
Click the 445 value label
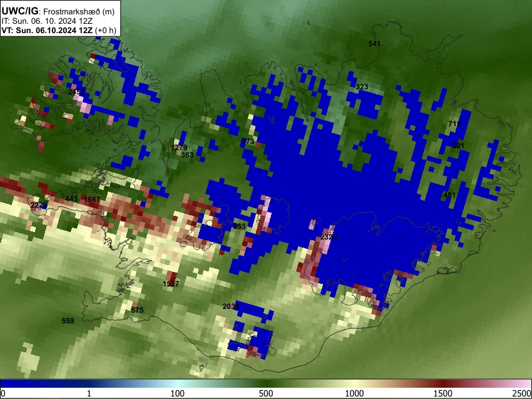(x=71, y=199)
